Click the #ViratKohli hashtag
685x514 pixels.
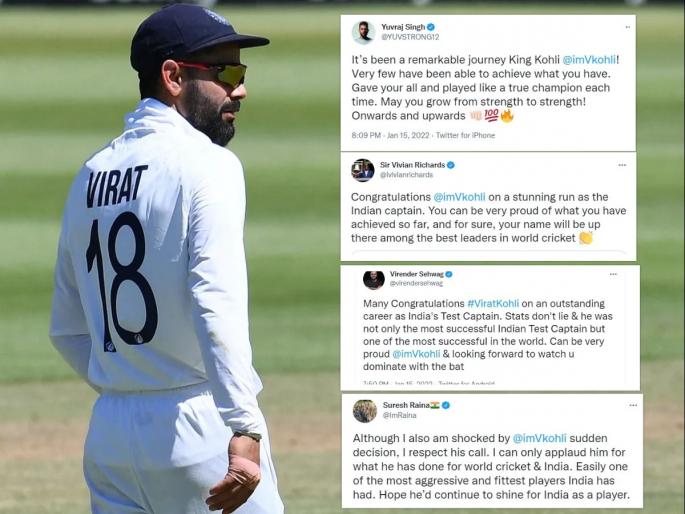point(493,303)
